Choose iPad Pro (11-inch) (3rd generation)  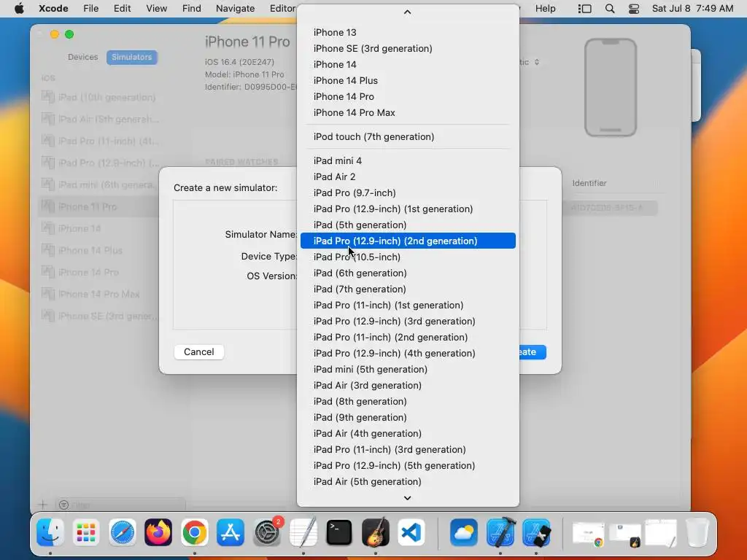[408, 449]
